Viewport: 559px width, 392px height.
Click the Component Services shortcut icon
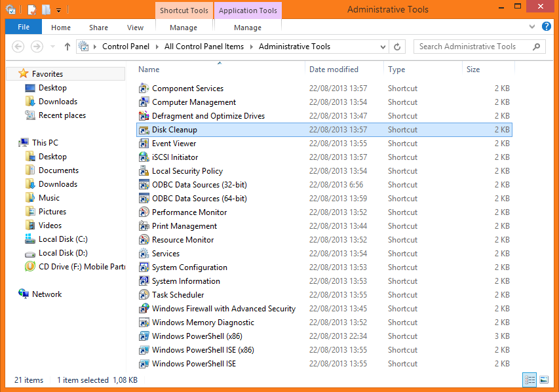pos(144,88)
